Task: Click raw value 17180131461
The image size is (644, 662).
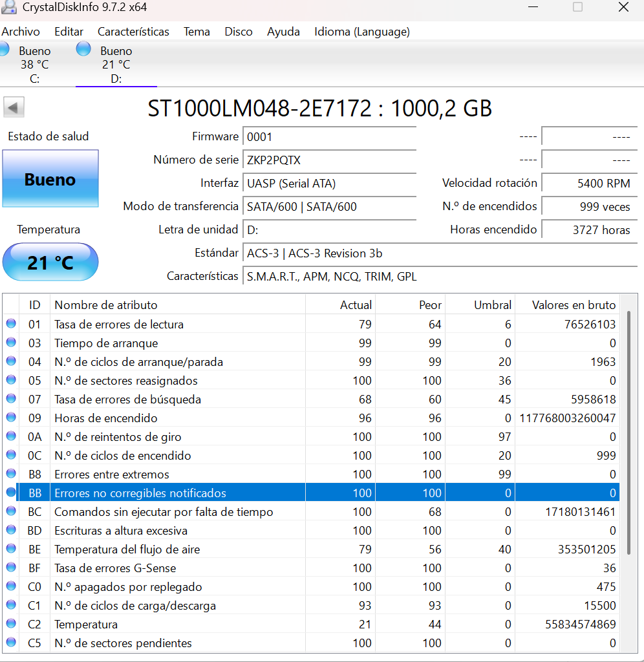Action: click(580, 512)
